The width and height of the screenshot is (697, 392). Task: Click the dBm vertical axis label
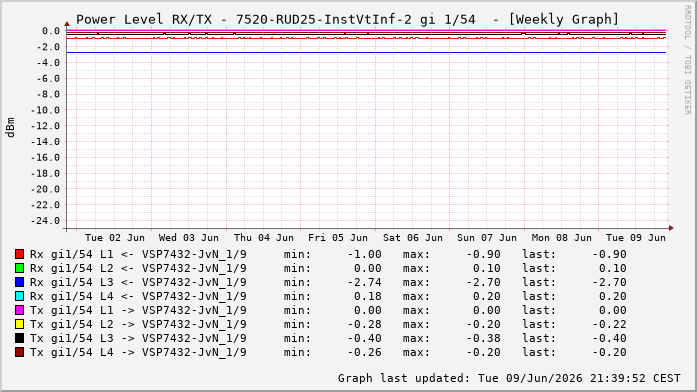10,128
